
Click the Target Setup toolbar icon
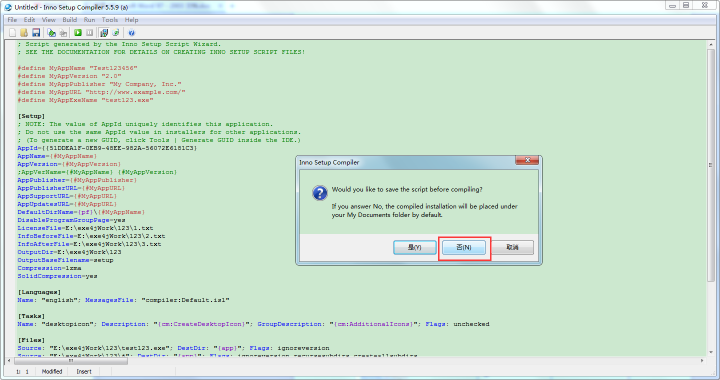pyautogui.click(x=104, y=33)
